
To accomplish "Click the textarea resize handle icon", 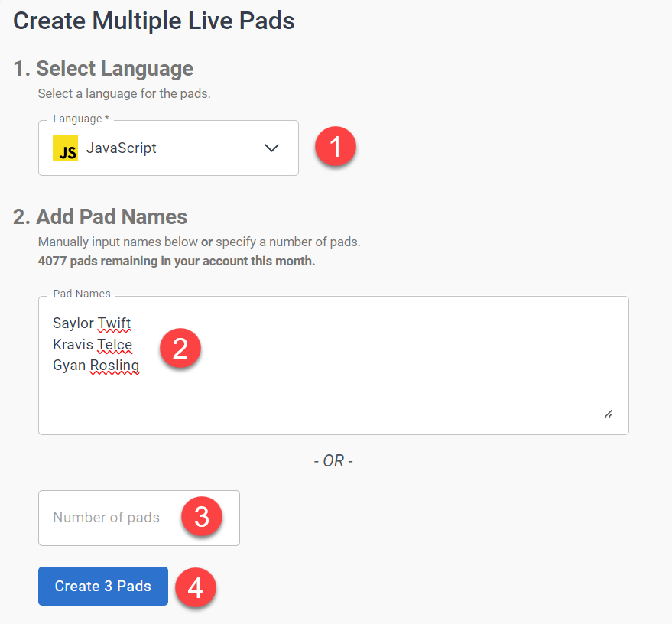I will [x=609, y=414].
